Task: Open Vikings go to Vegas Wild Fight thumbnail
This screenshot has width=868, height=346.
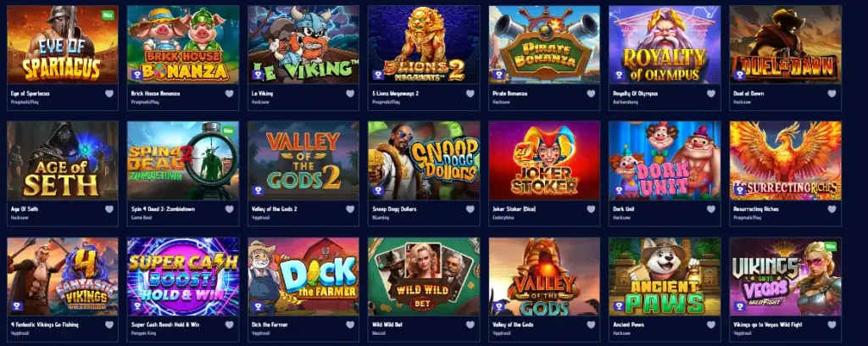Action: pos(786,276)
